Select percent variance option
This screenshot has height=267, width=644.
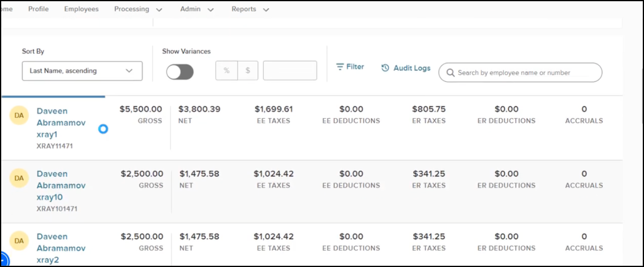click(227, 71)
